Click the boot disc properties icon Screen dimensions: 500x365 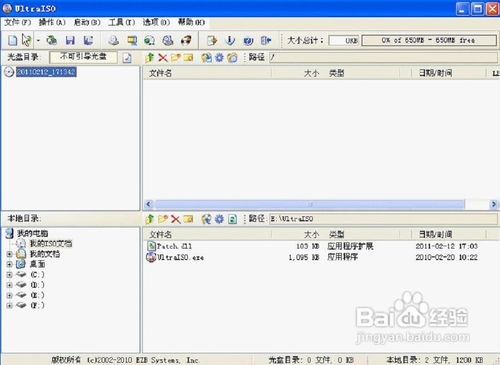pos(127,58)
